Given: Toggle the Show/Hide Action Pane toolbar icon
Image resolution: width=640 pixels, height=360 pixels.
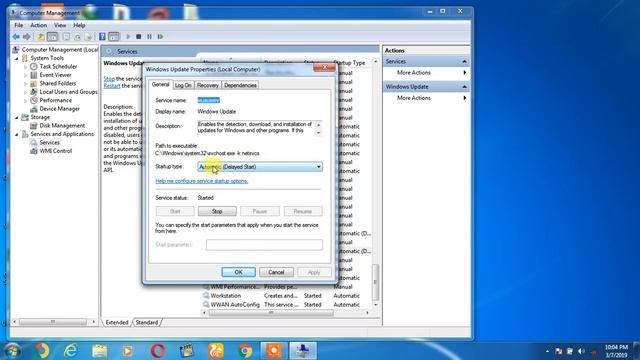Looking at the screenshot, I should pos(113,37).
